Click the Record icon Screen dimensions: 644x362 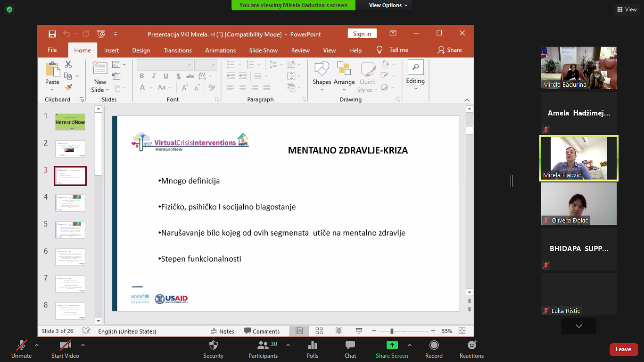point(434,346)
